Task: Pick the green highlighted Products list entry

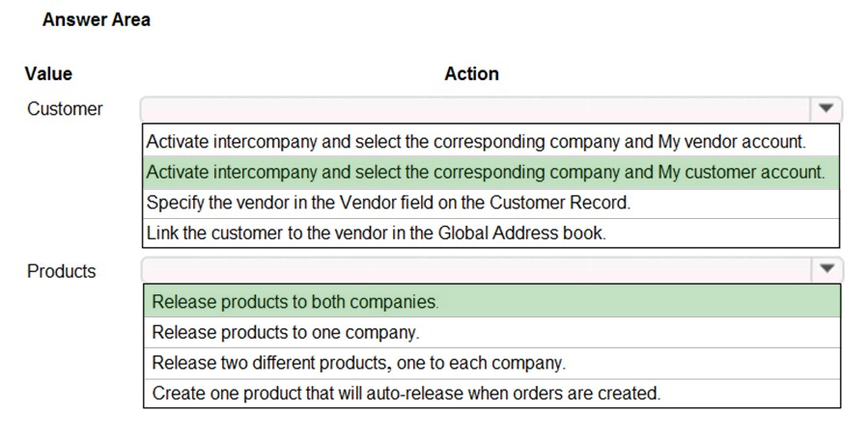Action: (491, 301)
